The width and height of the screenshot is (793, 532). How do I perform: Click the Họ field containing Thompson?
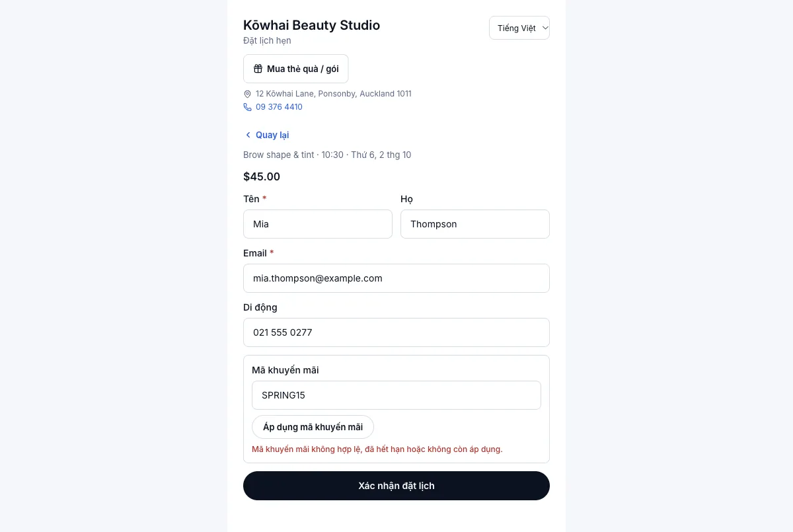coord(475,224)
